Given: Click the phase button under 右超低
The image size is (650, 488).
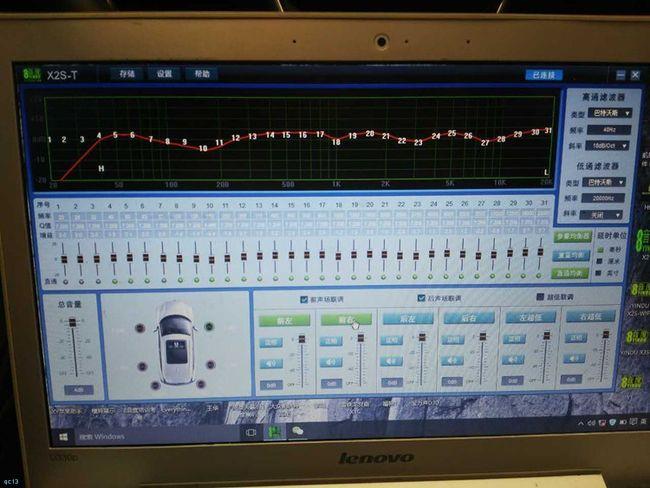Looking at the screenshot, I should tap(576, 337).
